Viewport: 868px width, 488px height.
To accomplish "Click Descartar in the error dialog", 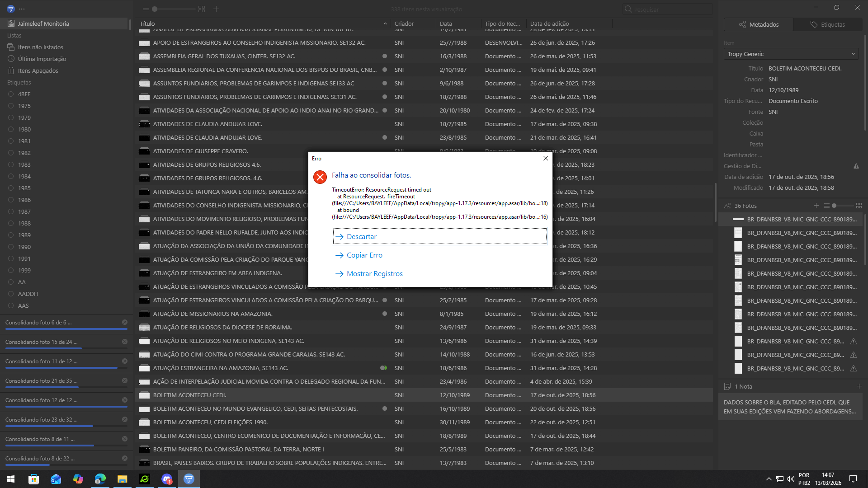I will pos(361,236).
